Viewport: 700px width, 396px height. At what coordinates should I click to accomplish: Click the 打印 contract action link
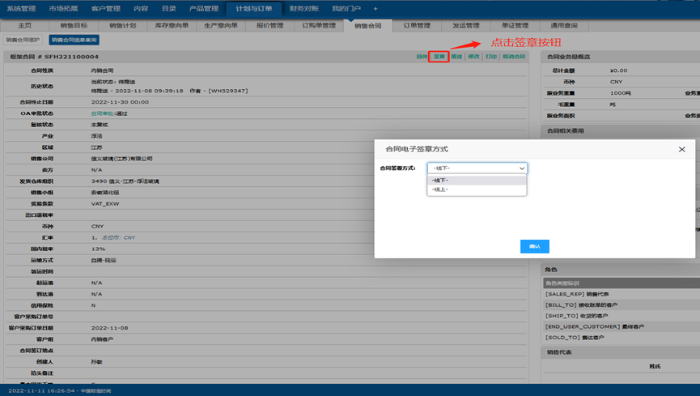pyautogui.click(x=491, y=57)
